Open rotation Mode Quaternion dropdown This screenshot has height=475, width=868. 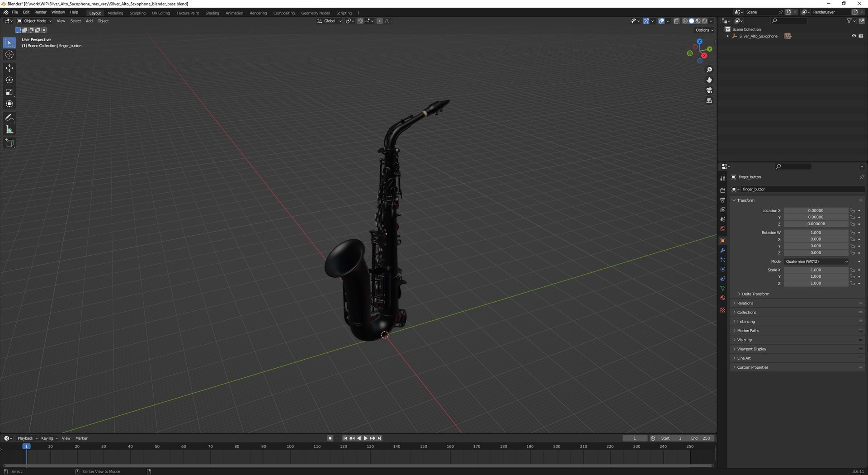coord(816,261)
